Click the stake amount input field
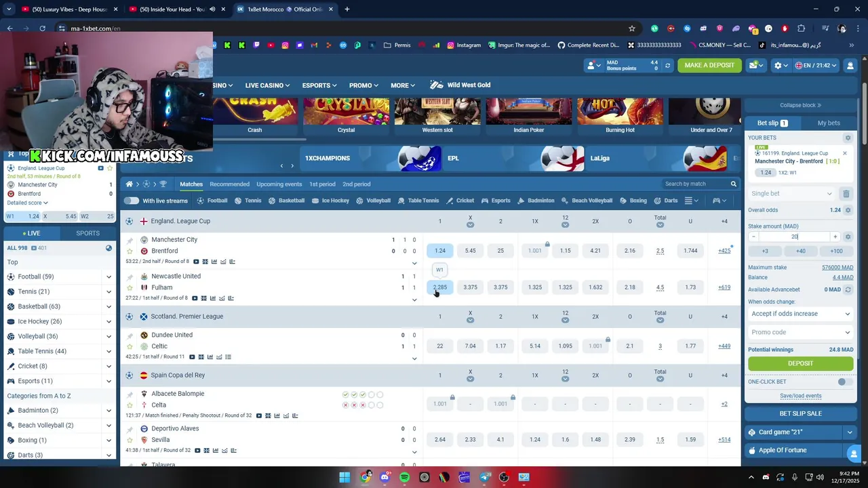This screenshot has width=868, height=488. 794,237
